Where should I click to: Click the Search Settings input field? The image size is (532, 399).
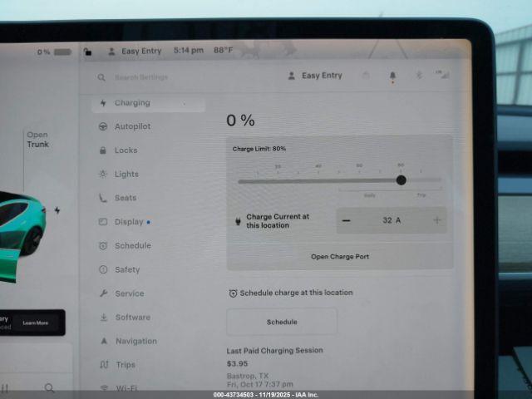141,77
